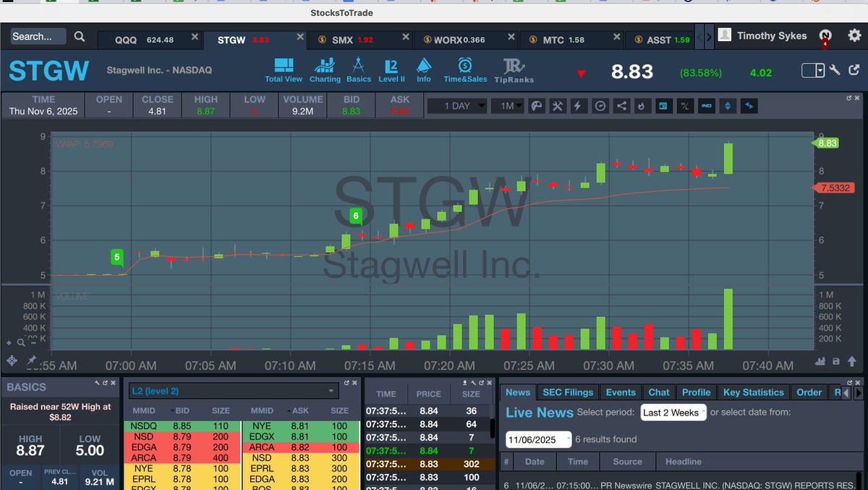Toggle vertical arrows chart button

pos(728,106)
